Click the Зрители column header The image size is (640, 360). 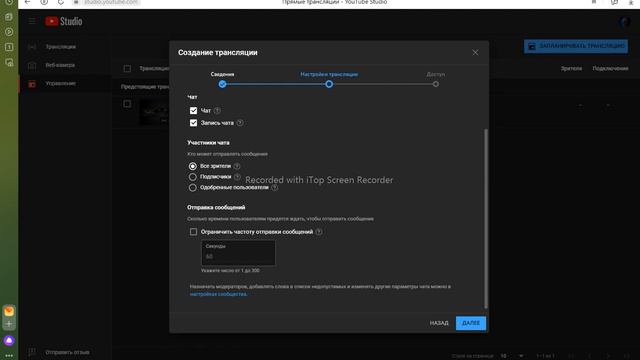[x=571, y=69]
